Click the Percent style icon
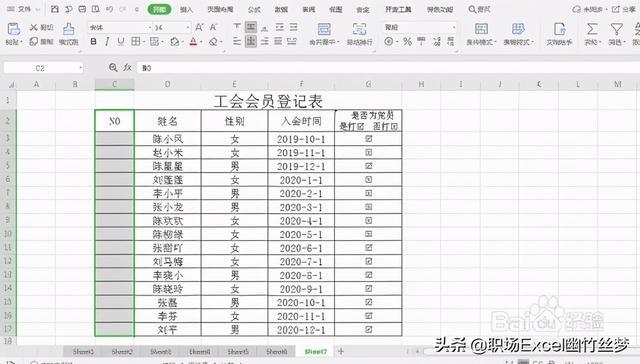640x364 pixels. coord(407,41)
